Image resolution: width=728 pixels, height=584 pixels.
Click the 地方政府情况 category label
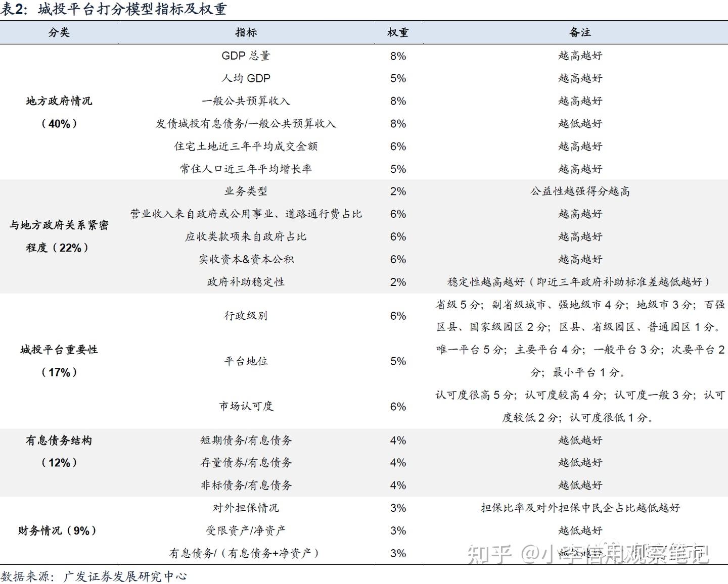click(x=59, y=101)
